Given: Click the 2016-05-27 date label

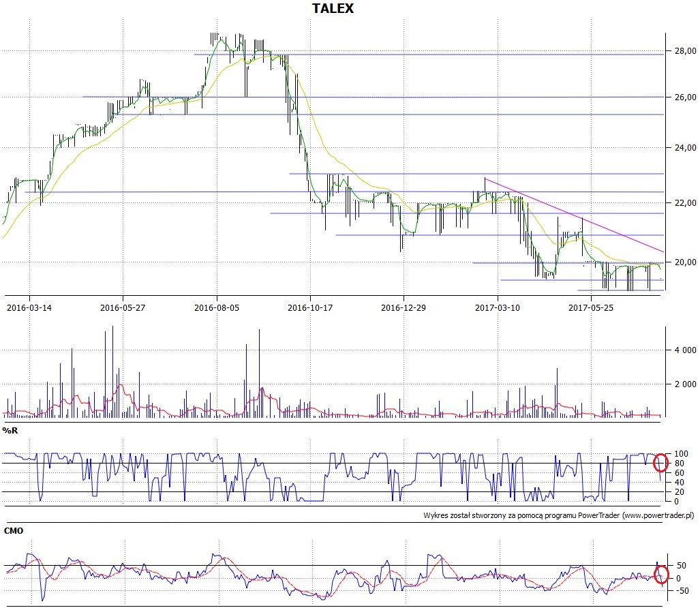Looking at the screenshot, I should [x=123, y=307].
